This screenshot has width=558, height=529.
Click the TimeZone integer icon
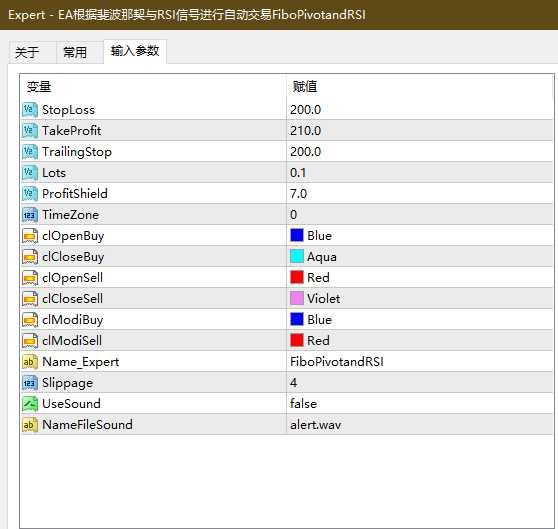(30, 215)
